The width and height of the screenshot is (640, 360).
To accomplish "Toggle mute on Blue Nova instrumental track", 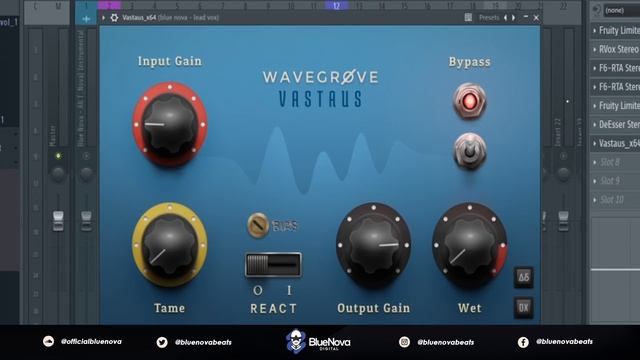I will (86, 156).
